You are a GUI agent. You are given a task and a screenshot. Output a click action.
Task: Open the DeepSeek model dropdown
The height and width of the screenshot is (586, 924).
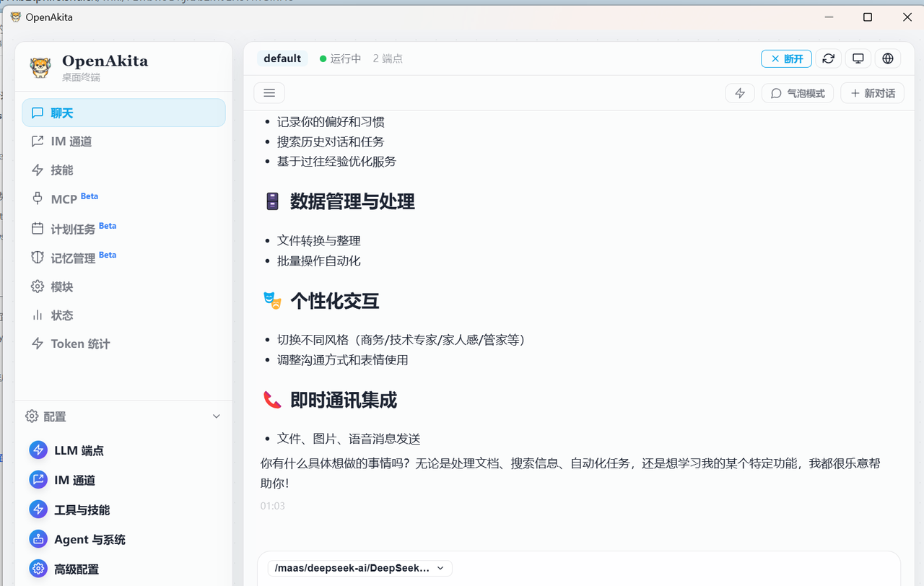click(x=359, y=568)
